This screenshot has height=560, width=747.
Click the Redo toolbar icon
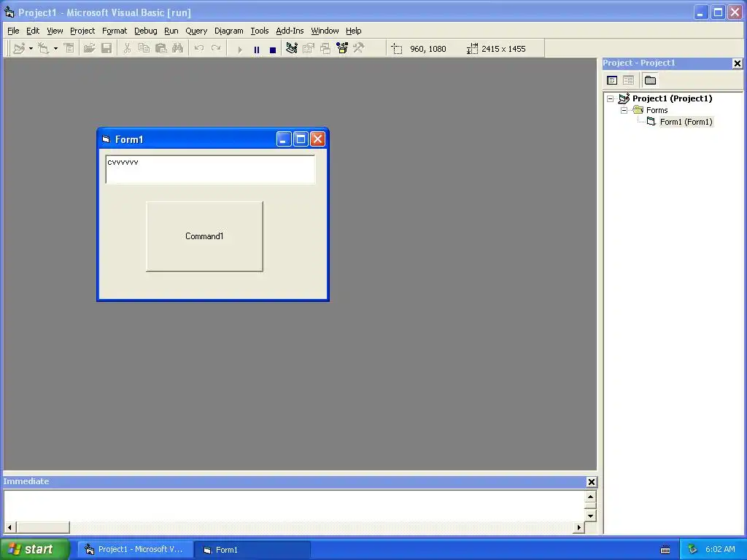216,49
